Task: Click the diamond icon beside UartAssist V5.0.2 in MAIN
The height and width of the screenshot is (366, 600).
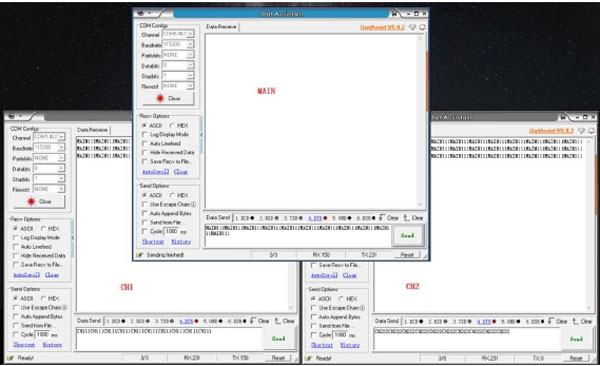Action: 412,27
